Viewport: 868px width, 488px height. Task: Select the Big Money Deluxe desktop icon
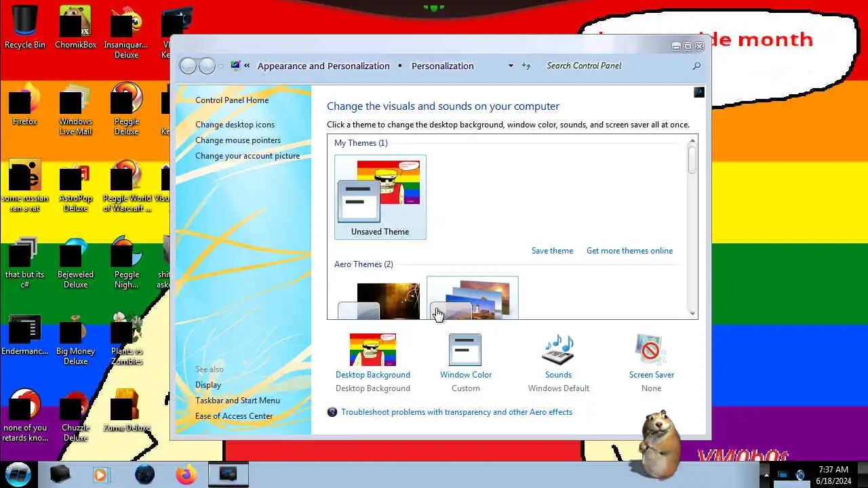[75, 339]
